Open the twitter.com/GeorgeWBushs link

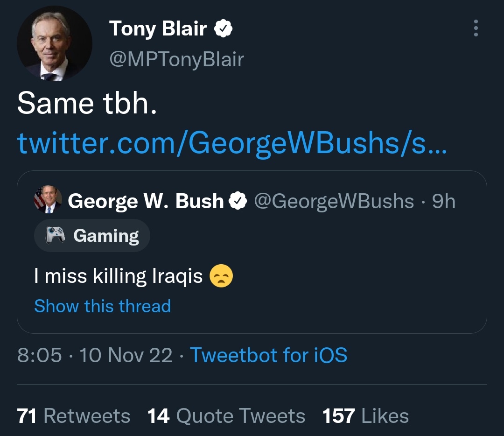(231, 143)
